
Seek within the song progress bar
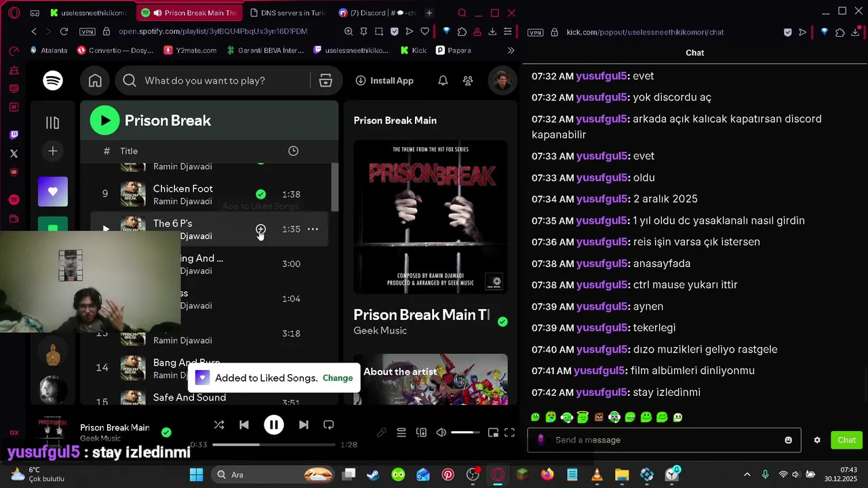[x=274, y=445]
